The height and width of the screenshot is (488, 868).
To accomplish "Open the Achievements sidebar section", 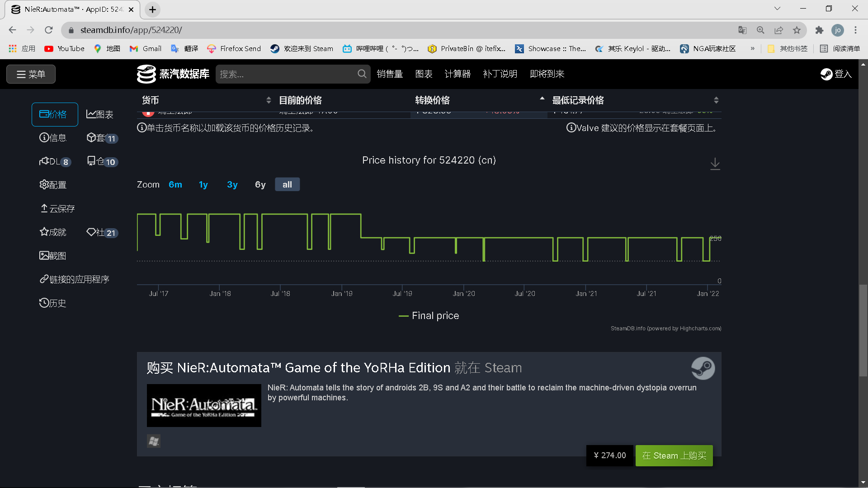I will [53, 232].
